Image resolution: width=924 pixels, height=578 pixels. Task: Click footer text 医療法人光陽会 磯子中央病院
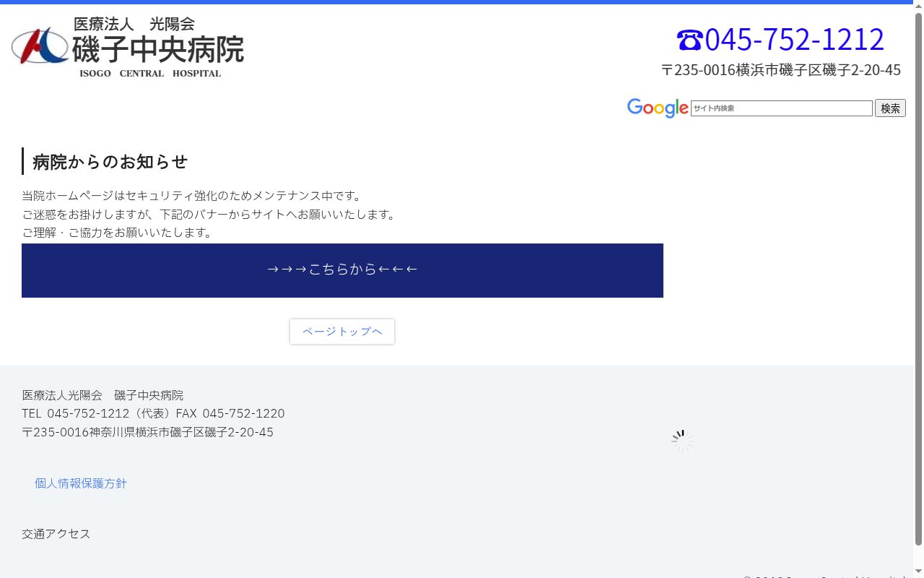click(x=103, y=395)
